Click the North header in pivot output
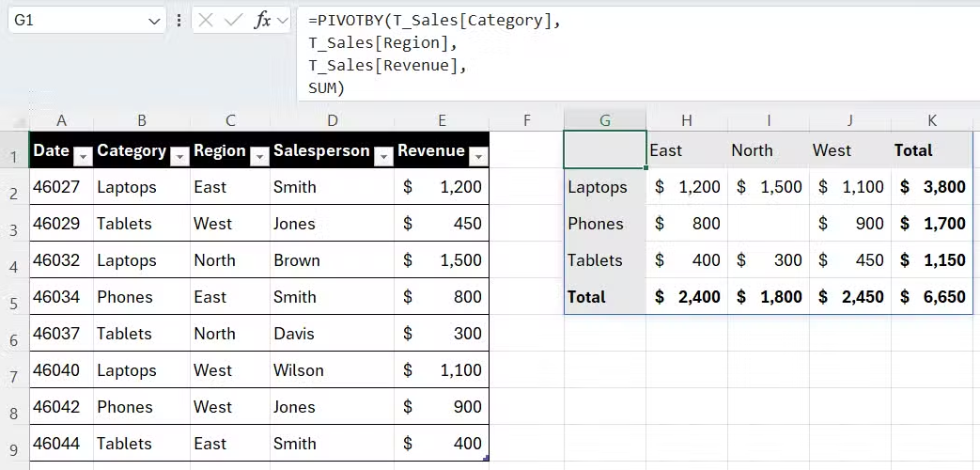The height and width of the screenshot is (470, 980). 769,150
